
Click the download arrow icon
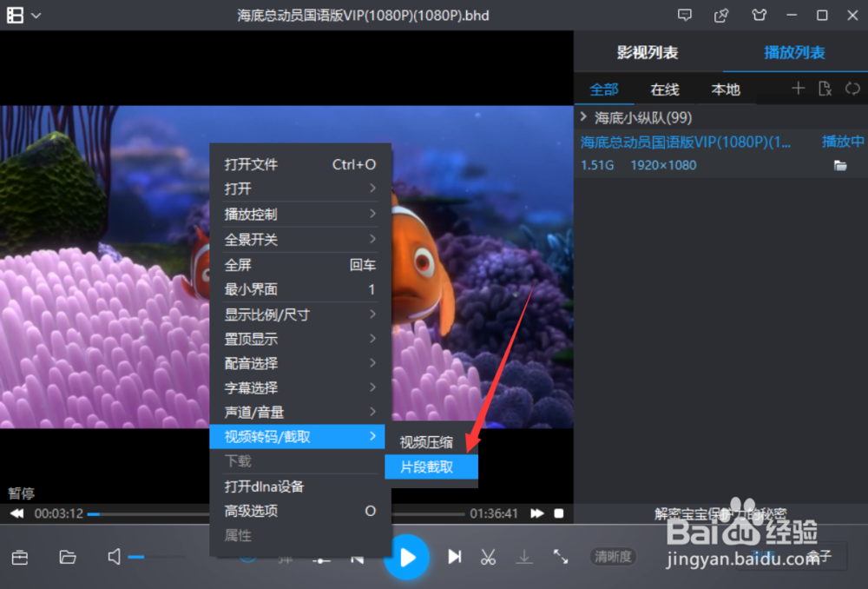point(524,556)
